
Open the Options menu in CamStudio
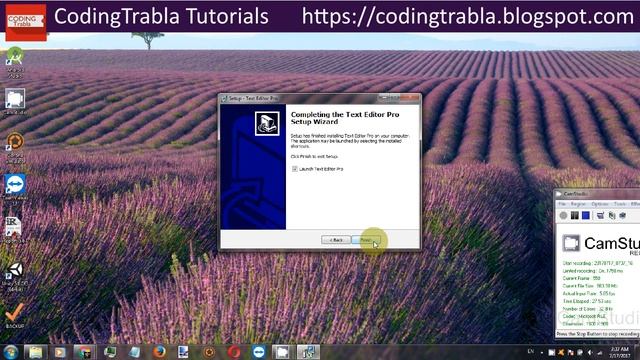point(600,204)
